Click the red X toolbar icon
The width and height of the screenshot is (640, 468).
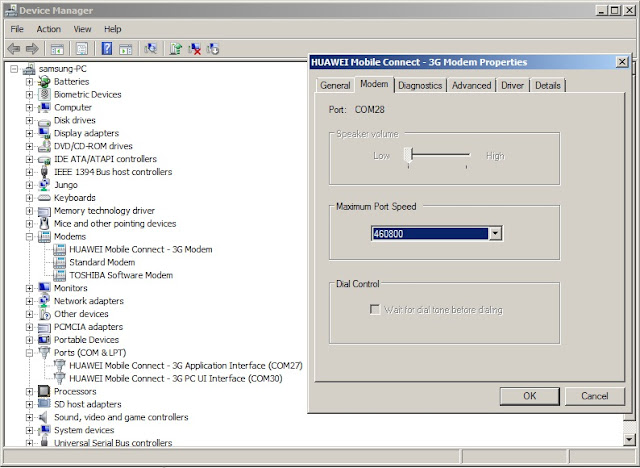[194, 49]
